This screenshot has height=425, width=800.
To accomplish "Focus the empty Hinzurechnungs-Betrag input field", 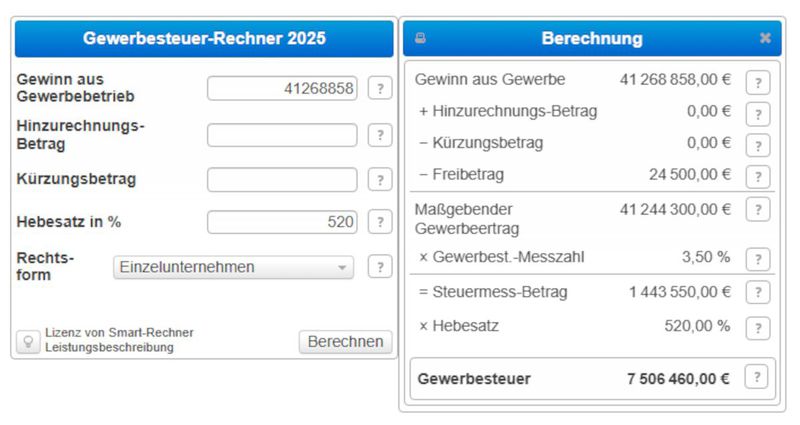I will pos(281,135).
